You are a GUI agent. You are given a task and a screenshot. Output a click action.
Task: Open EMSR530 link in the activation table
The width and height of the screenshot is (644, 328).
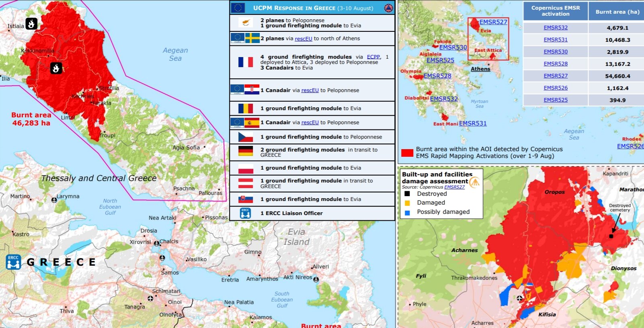pyautogui.click(x=556, y=52)
